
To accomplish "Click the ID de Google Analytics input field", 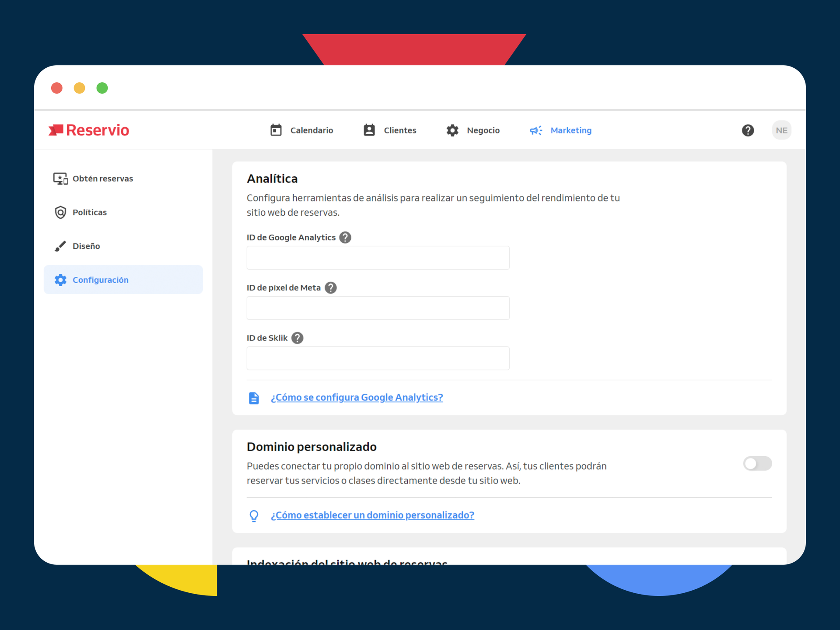I will (378, 258).
